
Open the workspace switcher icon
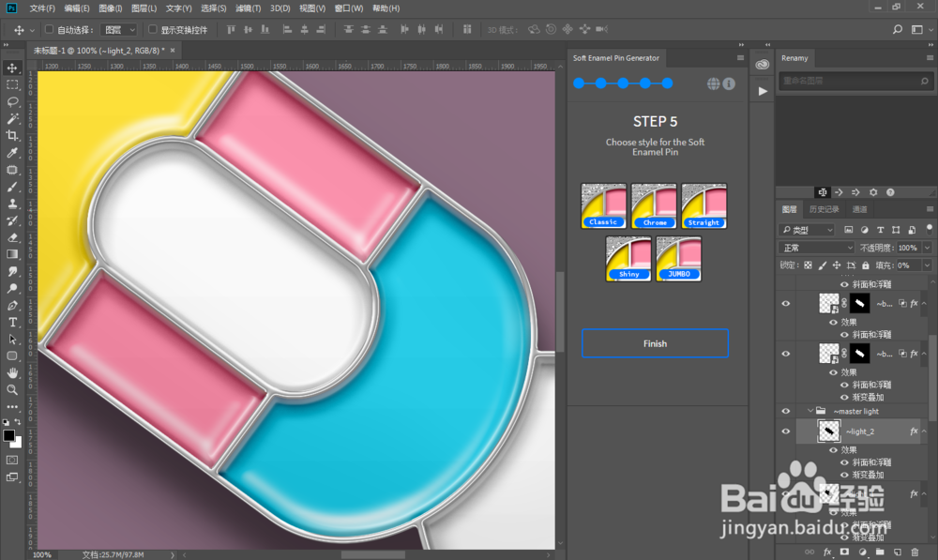[917, 29]
